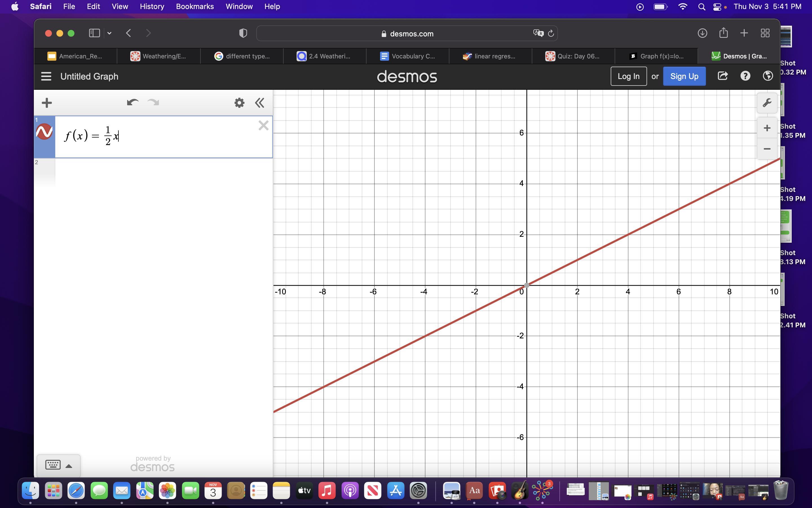Screen dimensions: 812x508
Task: Open a new Safari tab
Action: [x=744, y=33]
